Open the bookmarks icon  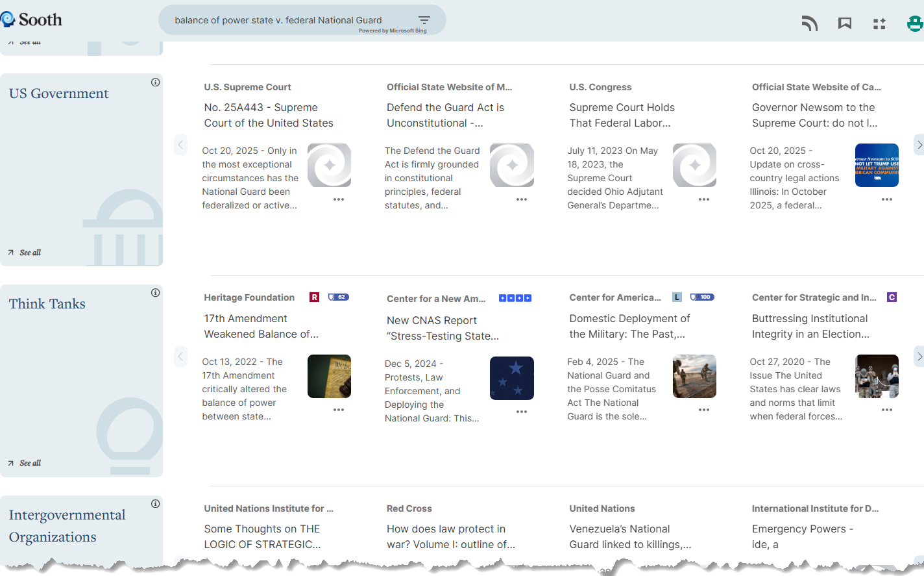pos(845,24)
